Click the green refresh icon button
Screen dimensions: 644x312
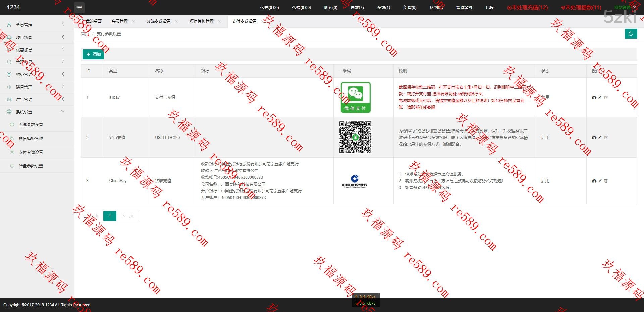(631, 34)
